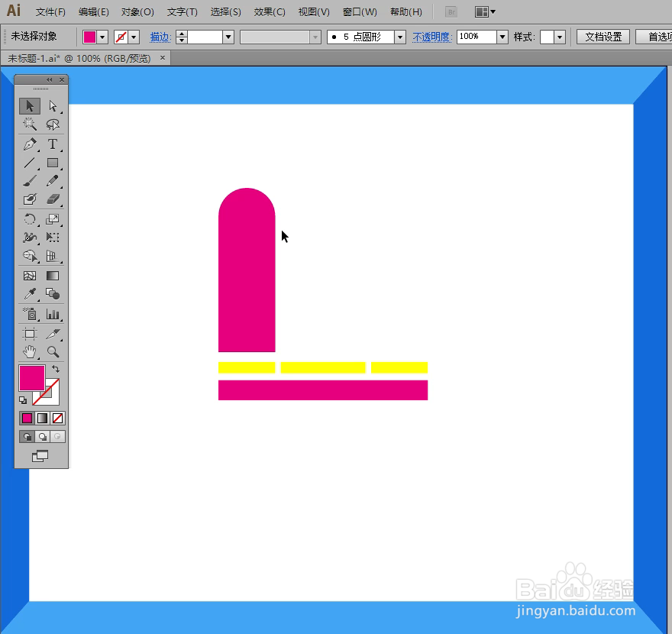Viewport: 672px width, 634px height.
Task: Open the 编辑(E) menu
Action: (x=93, y=12)
